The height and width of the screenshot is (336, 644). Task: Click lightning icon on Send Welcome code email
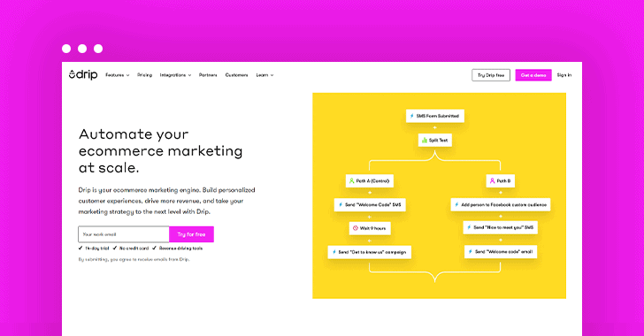(471, 251)
